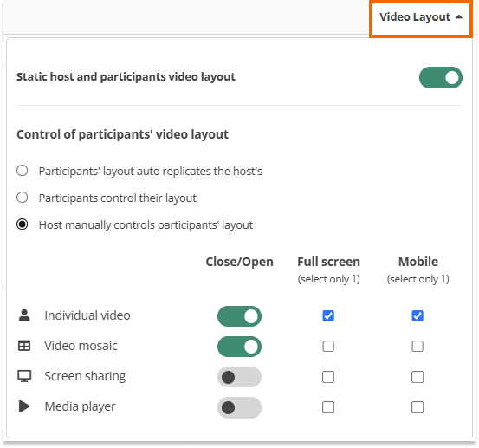This screenshot has width=479, height=448.
Task: Check Media player Full screen checkbox
Action: click(328, 407)
